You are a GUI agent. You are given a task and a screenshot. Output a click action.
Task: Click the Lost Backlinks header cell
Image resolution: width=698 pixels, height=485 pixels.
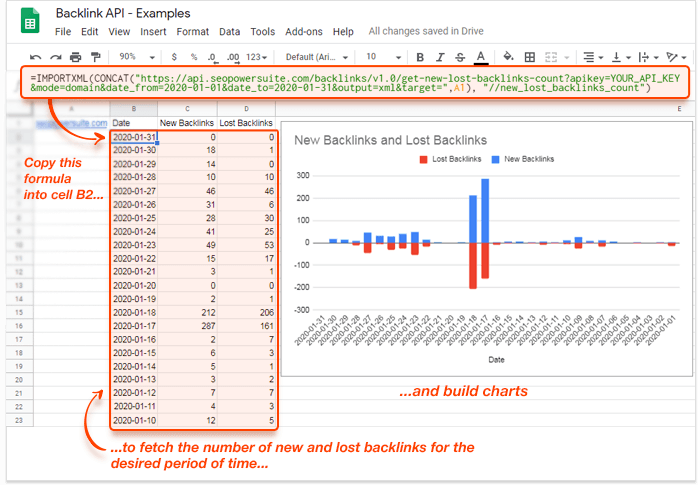click(247, 123)
